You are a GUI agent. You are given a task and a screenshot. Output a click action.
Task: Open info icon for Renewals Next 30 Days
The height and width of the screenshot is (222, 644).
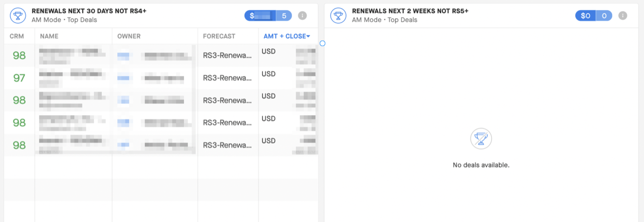click(x=302, y=16)
